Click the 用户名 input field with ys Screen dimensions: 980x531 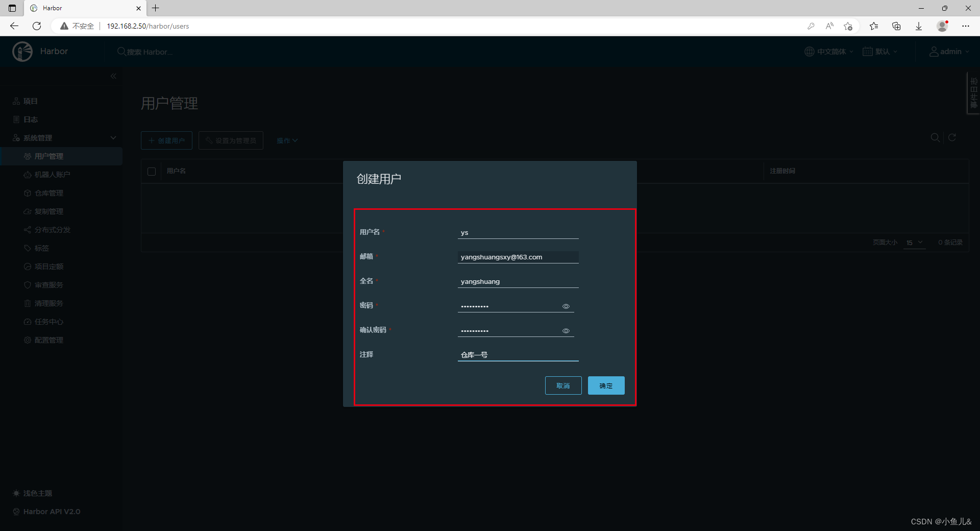[x=518, y=233]
